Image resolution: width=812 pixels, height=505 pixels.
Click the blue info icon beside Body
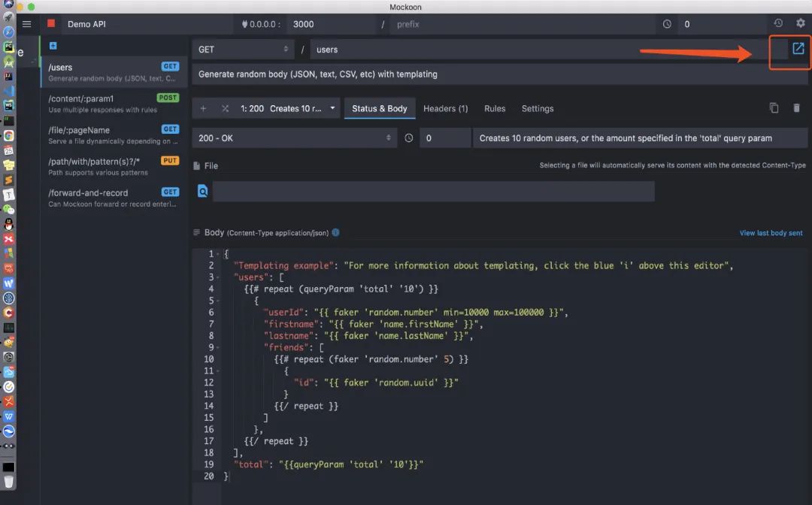(x=335, y=233)
